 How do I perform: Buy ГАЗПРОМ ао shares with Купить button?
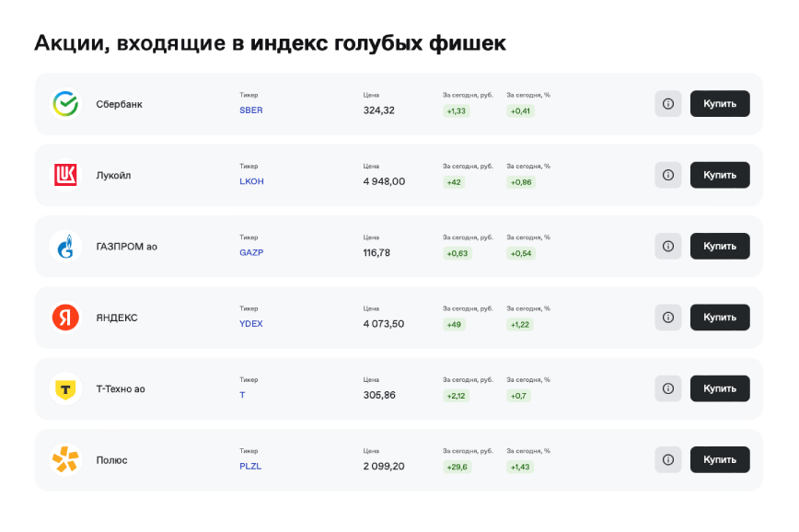[x=720, y=246]
